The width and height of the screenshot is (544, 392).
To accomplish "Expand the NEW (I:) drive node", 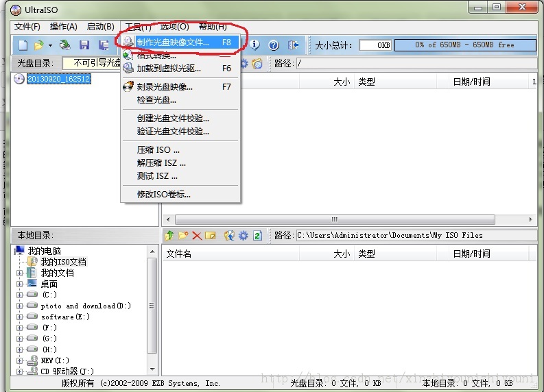I will [x=19, y=360].
